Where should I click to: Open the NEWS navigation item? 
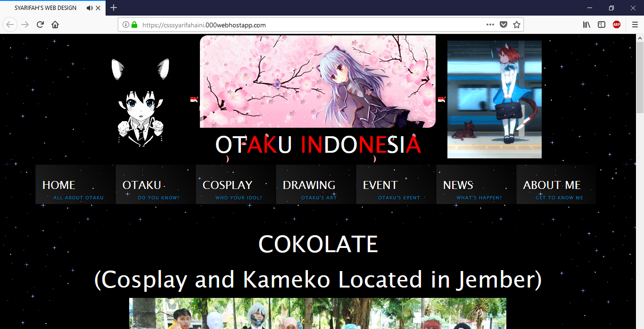[476, 184]
